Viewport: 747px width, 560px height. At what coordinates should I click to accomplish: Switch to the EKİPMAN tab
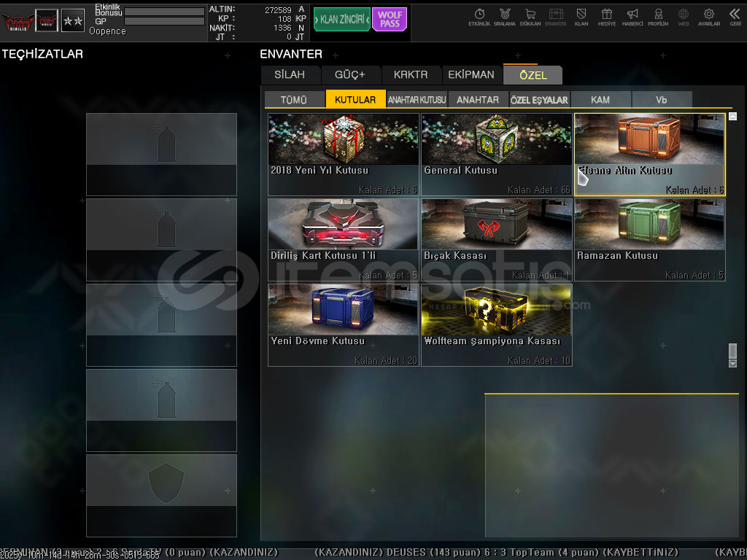471,75
